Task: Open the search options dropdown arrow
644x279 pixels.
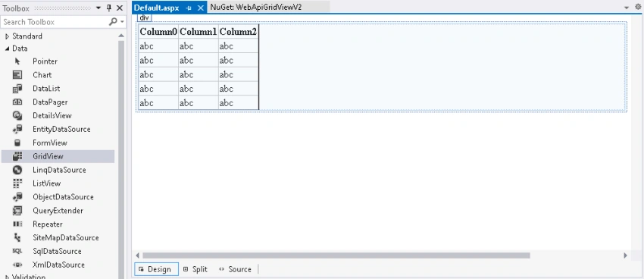Action: pos(122,22)
